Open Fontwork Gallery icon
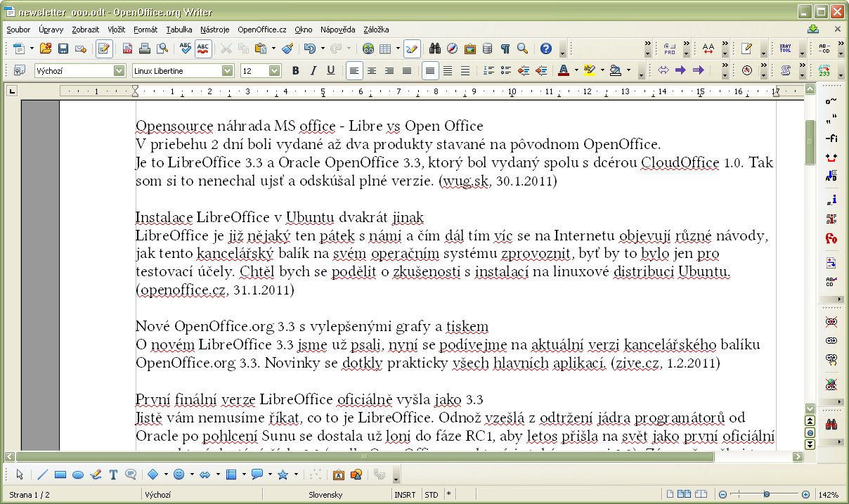 338,474
